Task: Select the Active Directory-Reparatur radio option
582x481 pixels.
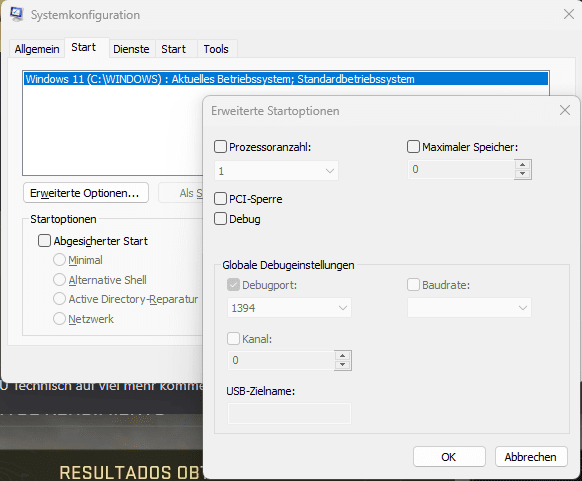Action: tap(59, 299)
